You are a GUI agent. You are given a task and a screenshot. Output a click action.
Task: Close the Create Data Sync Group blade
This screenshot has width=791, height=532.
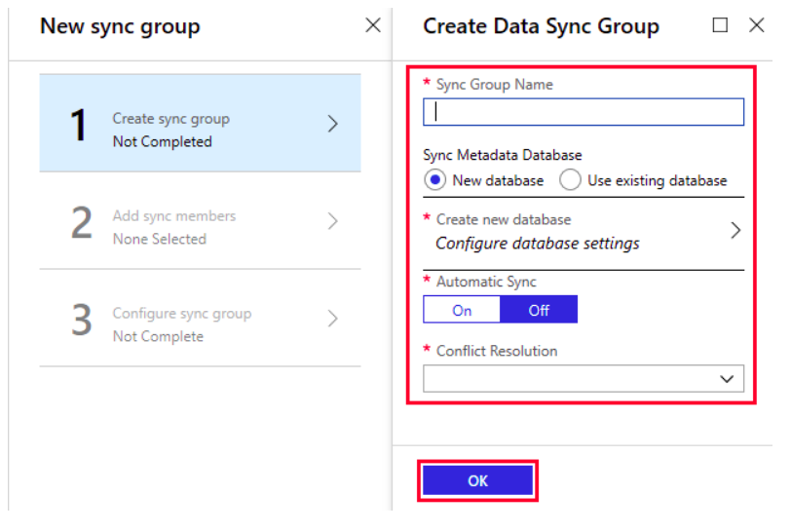point(756,26)
